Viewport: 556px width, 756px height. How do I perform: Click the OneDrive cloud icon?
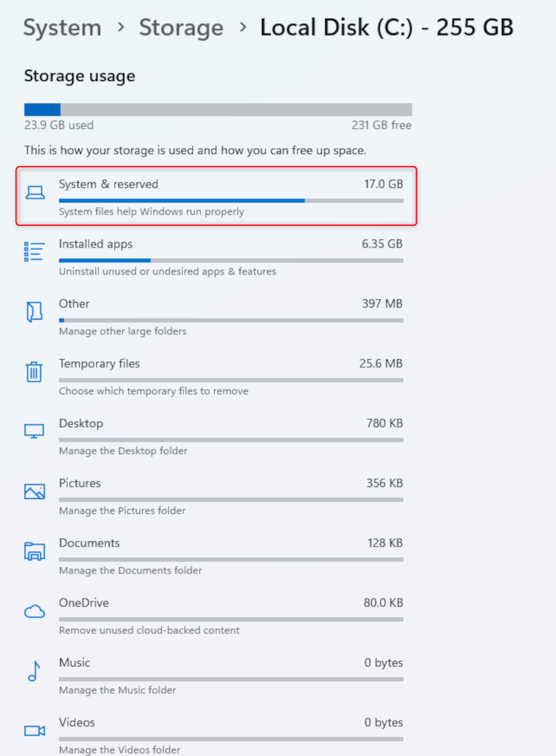tap(34, 611)
